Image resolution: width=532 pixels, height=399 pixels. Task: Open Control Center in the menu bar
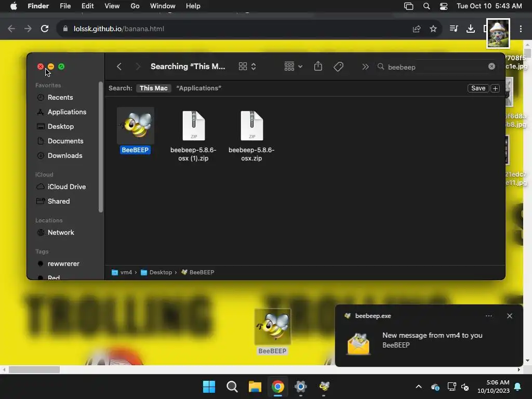(x=444, y=6)
